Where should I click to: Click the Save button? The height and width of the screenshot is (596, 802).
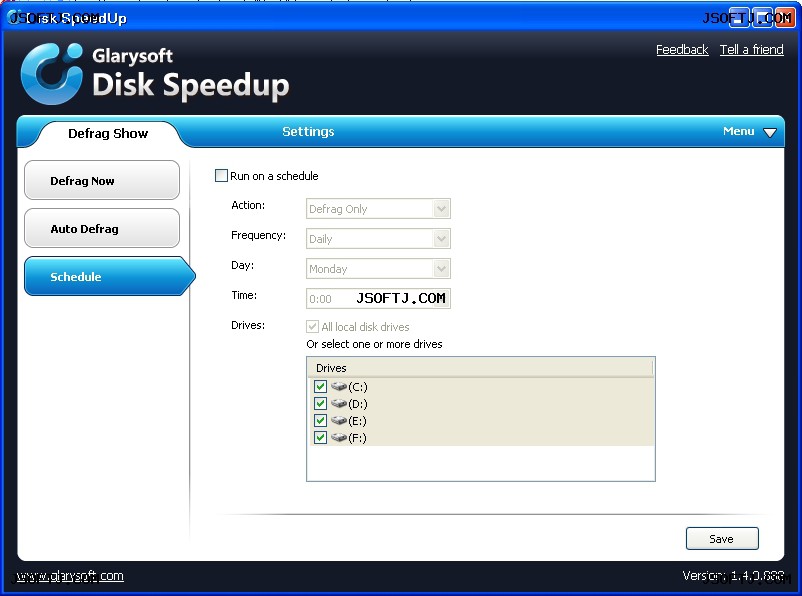[722, 539]
